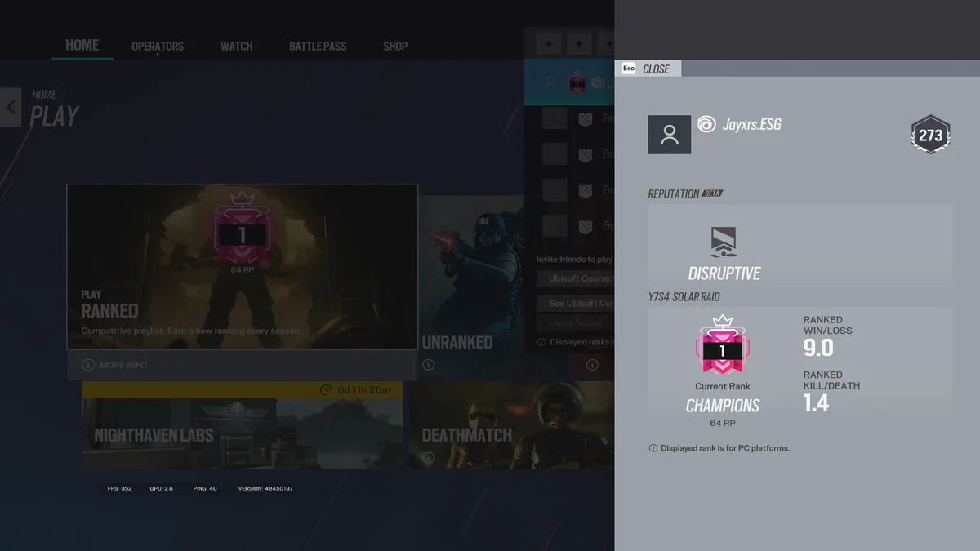This screenshot has width=980, height=551.
Task: Click the info icon next to MORE INFO
Action: (88, 365)
